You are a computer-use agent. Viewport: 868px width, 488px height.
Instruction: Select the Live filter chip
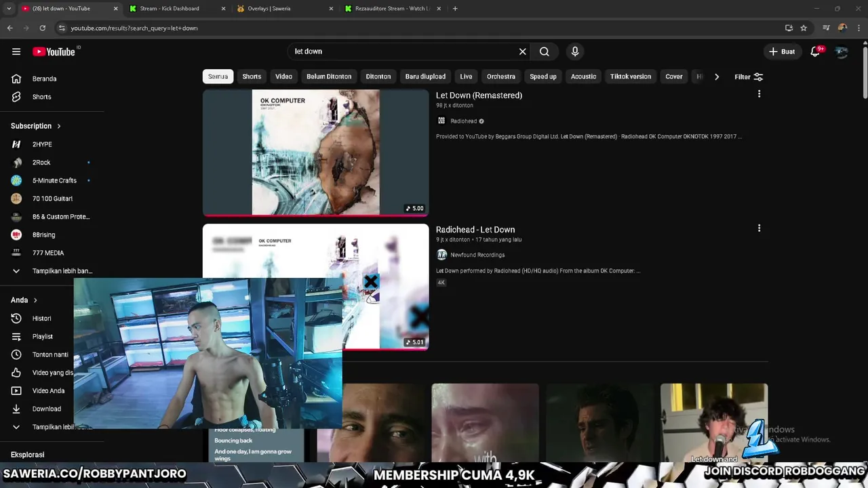click(466, 77)
